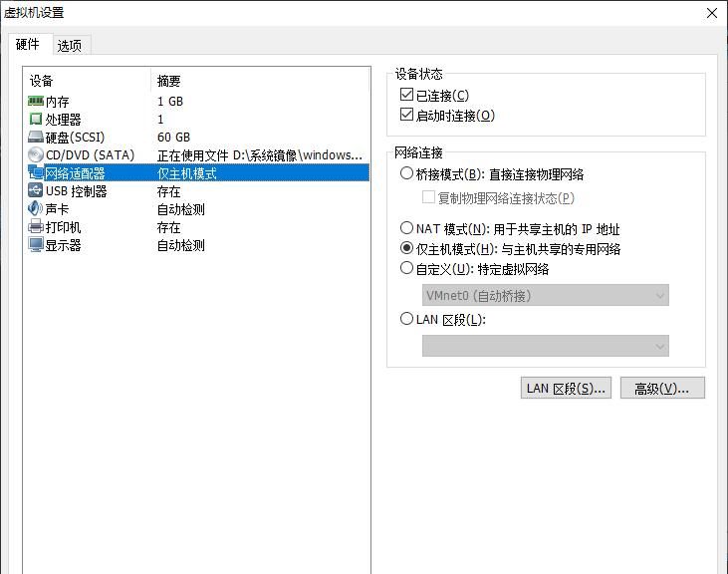Screen dimensions: 728x574
Task: Select LAN 区段(L) radio button
Action: (406, 319)
